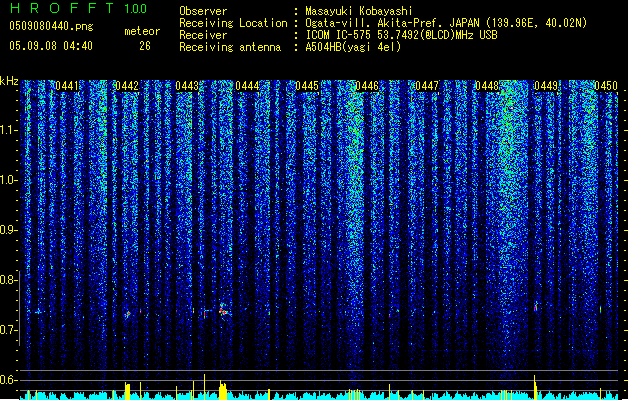Click the Receiving Location label
The image size is (629, 400).
(x=233, y=23)
